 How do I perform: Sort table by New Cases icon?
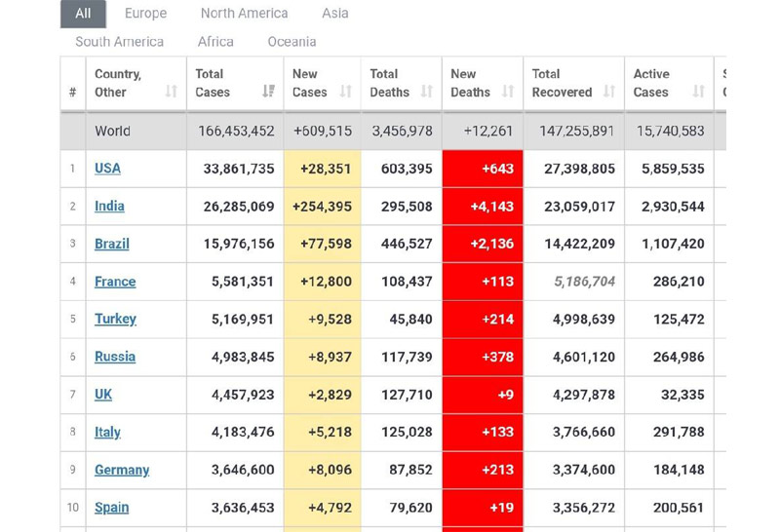point(346,92)
